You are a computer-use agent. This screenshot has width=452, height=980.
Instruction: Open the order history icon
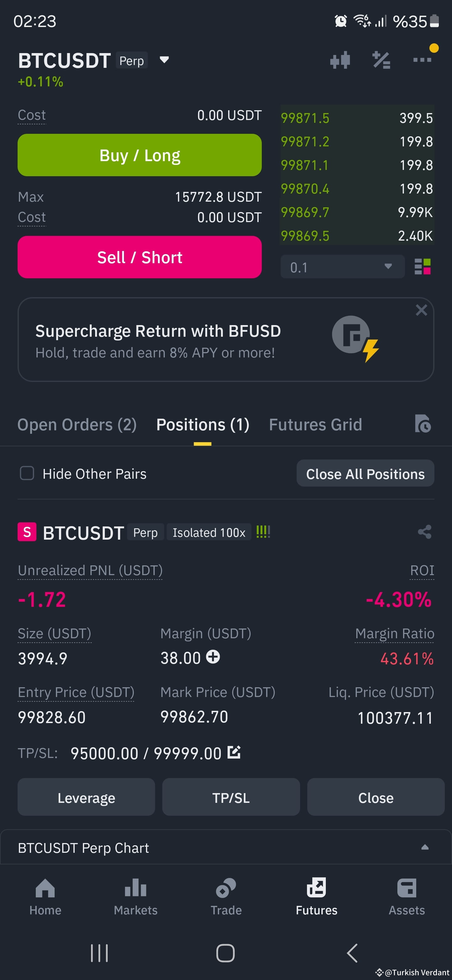click(422, 424)
